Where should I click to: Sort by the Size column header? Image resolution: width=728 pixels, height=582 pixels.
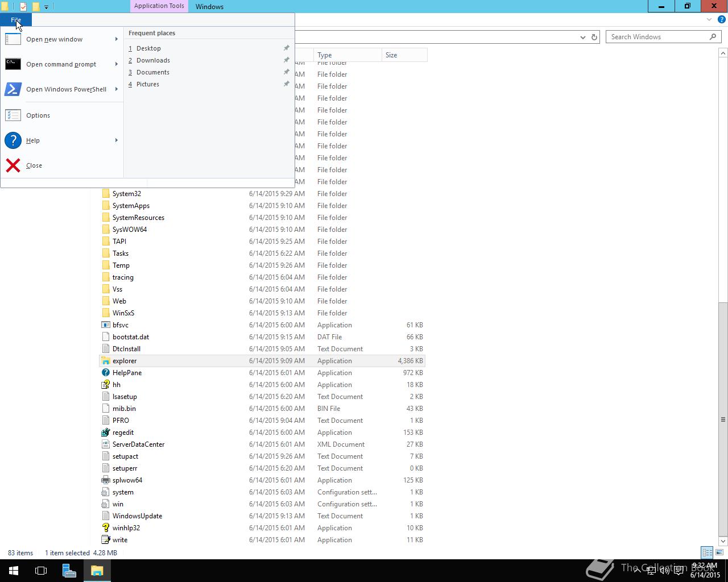404,55
